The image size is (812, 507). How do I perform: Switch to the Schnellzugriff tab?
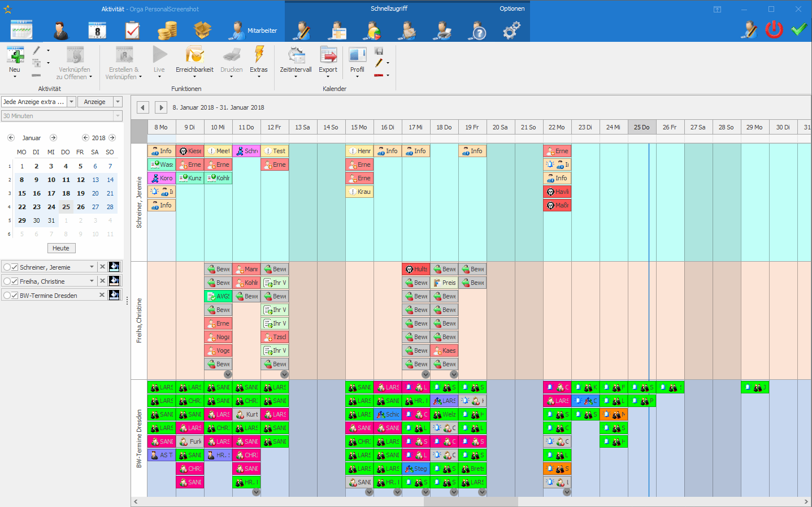(x=389, y=8)
